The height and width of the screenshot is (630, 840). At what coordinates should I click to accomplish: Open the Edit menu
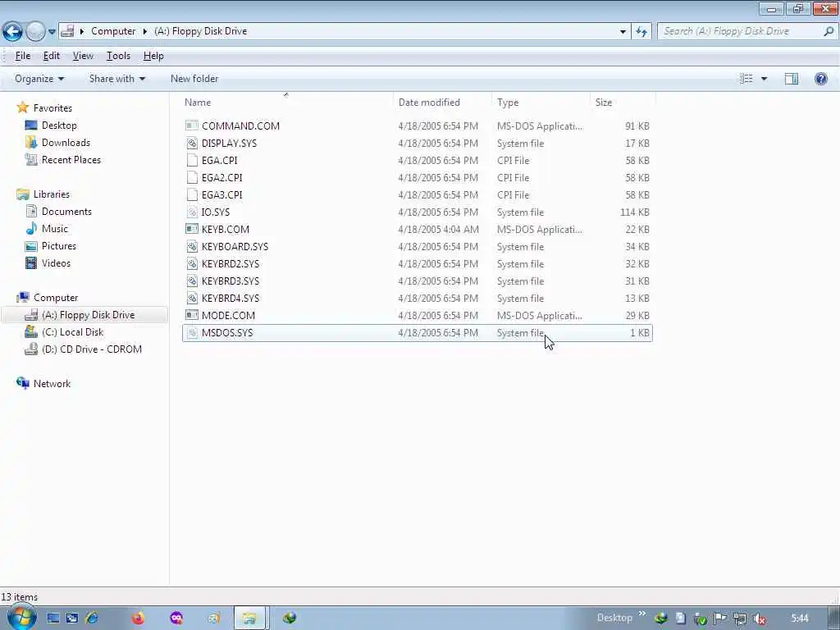(x=52, y=56)
